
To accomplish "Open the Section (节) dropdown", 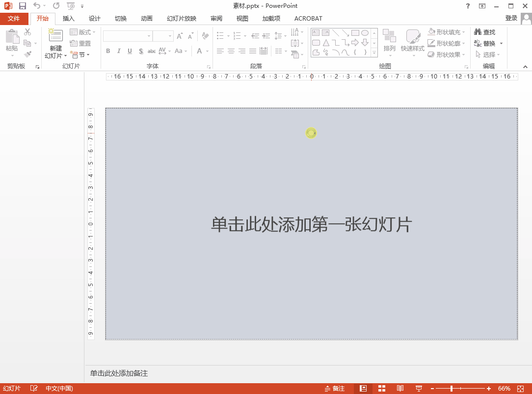I will pyautogui.click(x=80, y=54).
